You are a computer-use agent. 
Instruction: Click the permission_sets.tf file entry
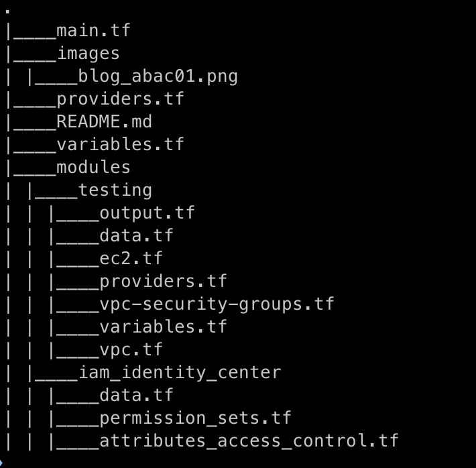195,418
